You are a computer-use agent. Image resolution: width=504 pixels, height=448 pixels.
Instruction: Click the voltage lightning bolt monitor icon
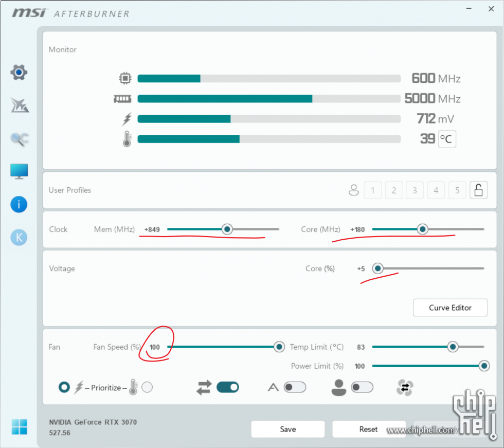(x=127, y=119)
